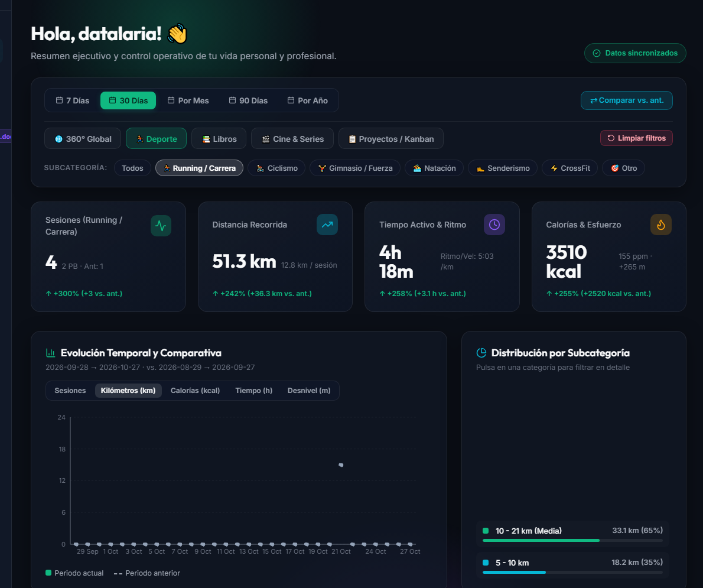This screenshot has height=588, width=703.
Task: Click the lightning bolt icon in CrossFit chip
Action: [x=554, y=168]
